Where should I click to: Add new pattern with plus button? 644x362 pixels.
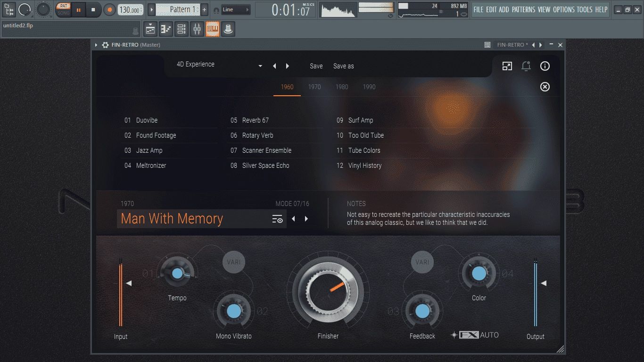[204, 9]
